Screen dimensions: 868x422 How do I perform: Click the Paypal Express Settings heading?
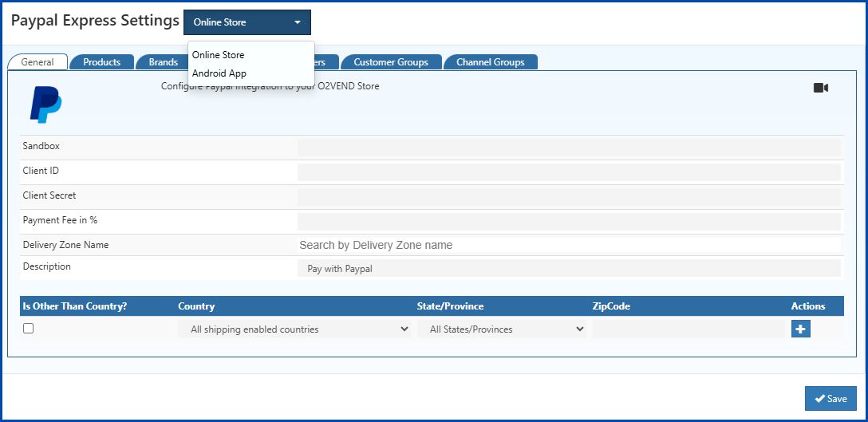coord(95,21)
